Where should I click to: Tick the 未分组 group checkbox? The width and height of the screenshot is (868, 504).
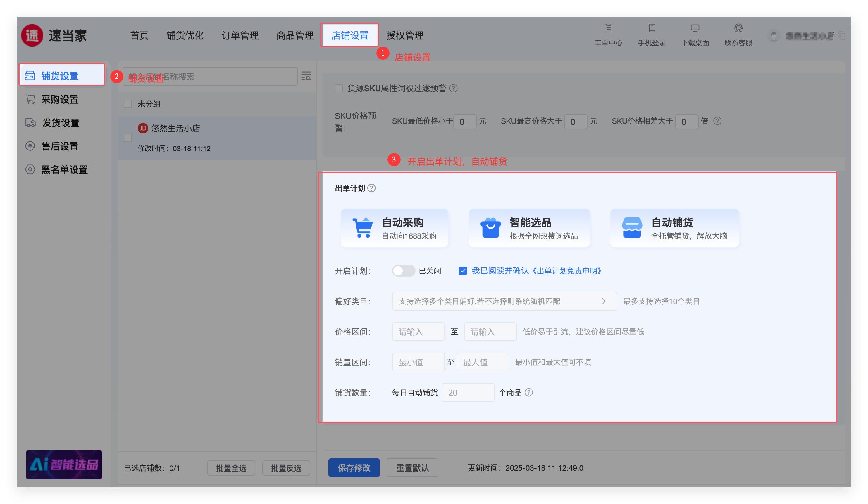tap(128, 104)
